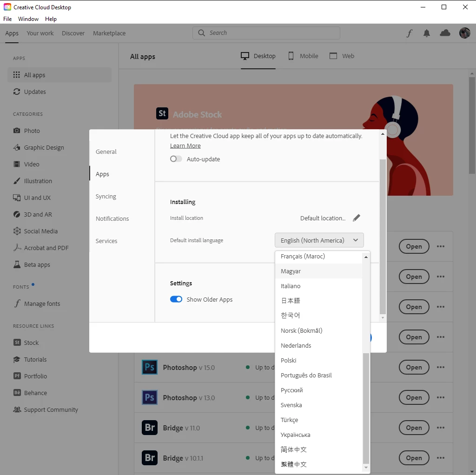Open the Window menu
The height and width of the screenshot is (475, 476).
click(28, 19)
